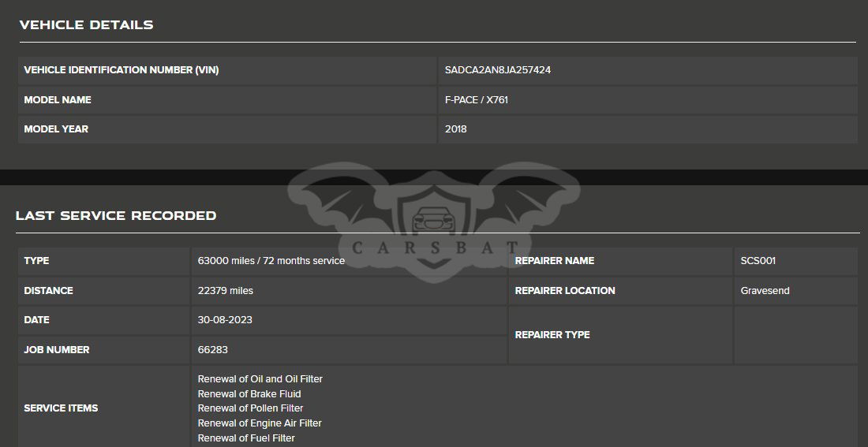Select the Vehicle Details heading
The height and width of the screenshot is (447, 868).
pos(86,25)
